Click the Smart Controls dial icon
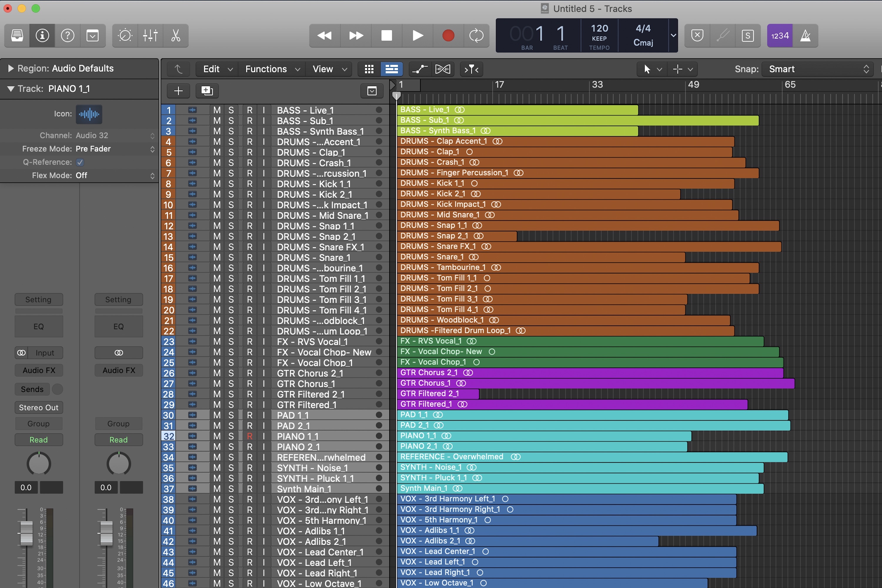Viewport: 882px width, 588px height. pyautogui.click(x=125, y=36)
